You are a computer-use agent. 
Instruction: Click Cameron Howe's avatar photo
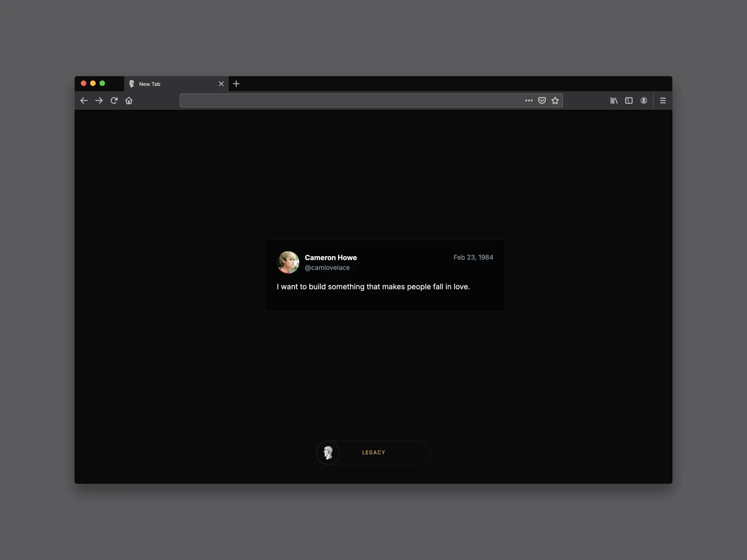tap(288, 262)
